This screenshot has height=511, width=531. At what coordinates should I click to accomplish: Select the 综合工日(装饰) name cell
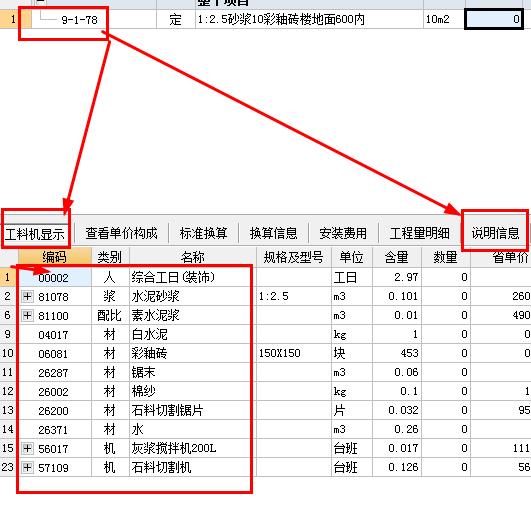(x=192, y=278)
